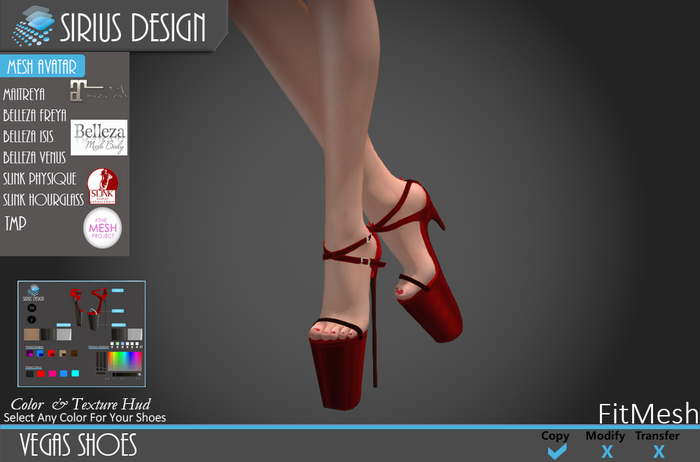Click the FitMesh label
The image size is (700, 462).
click(648, 413)
